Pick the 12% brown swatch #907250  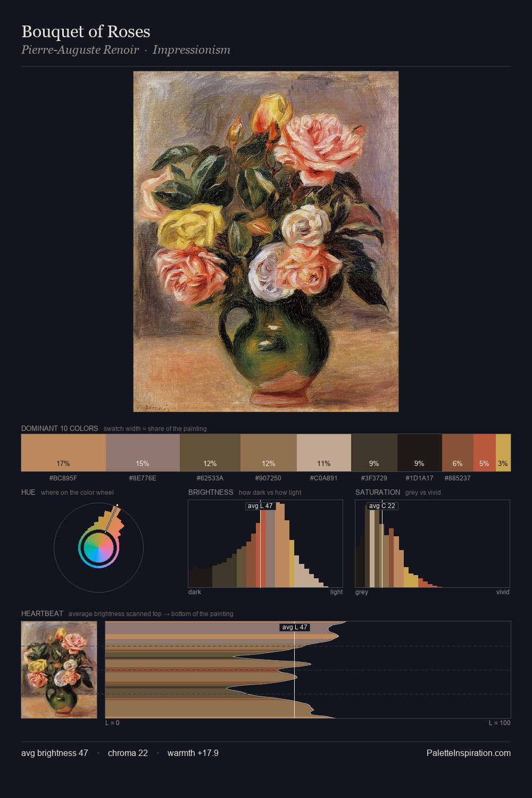click(269, 453)
